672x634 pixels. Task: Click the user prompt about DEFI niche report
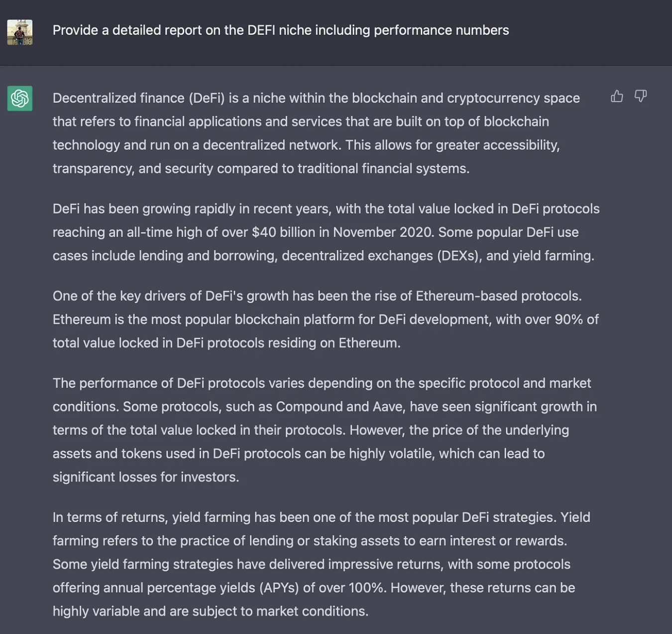281,30
